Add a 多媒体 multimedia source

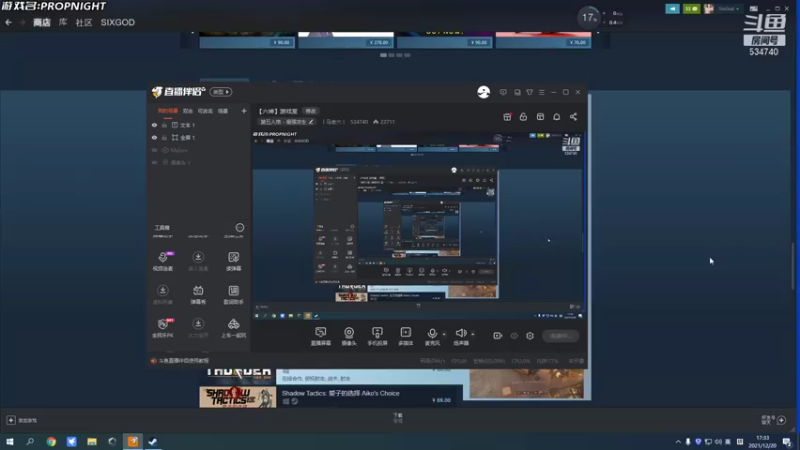(406, 336)
